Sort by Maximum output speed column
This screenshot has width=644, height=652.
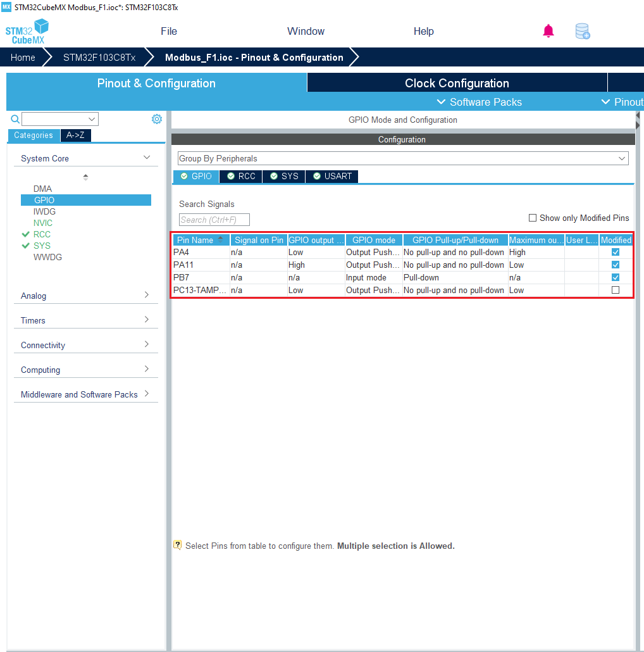pos(536,240)
